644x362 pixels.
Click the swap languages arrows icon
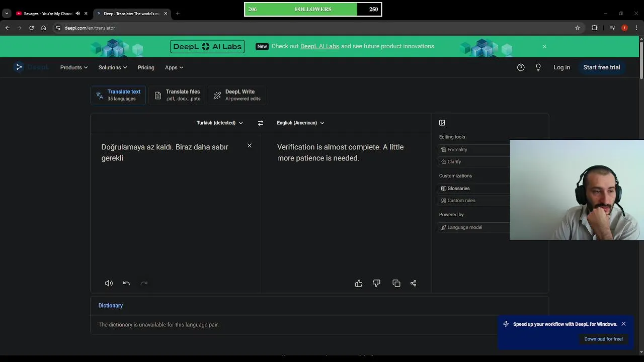click(260, 123)
